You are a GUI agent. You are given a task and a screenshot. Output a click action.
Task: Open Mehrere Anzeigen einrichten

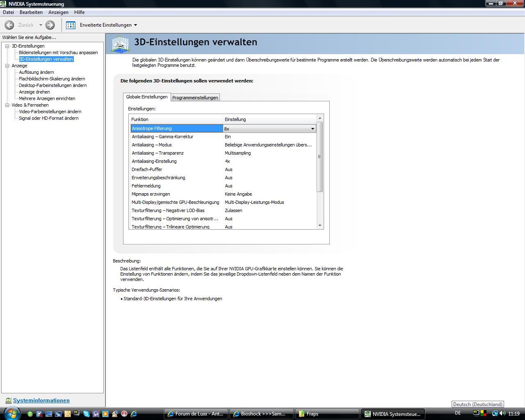point(47,98)
